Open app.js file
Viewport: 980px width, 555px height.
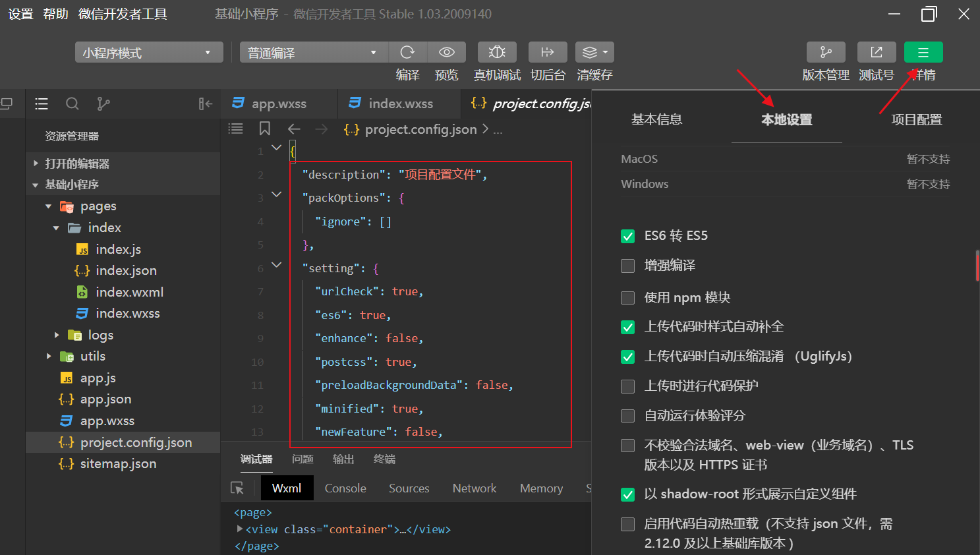98,378
